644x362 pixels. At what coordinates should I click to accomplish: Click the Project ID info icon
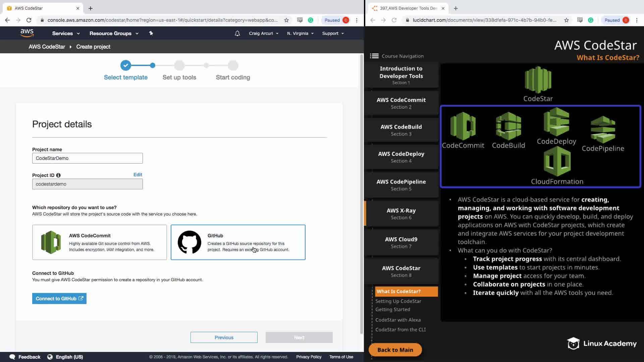pos(58,175)
